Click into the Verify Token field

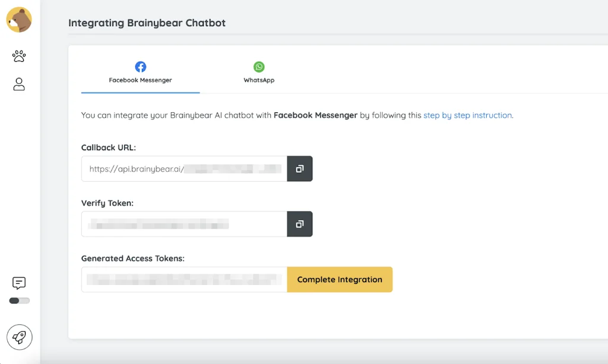point(184,224)
